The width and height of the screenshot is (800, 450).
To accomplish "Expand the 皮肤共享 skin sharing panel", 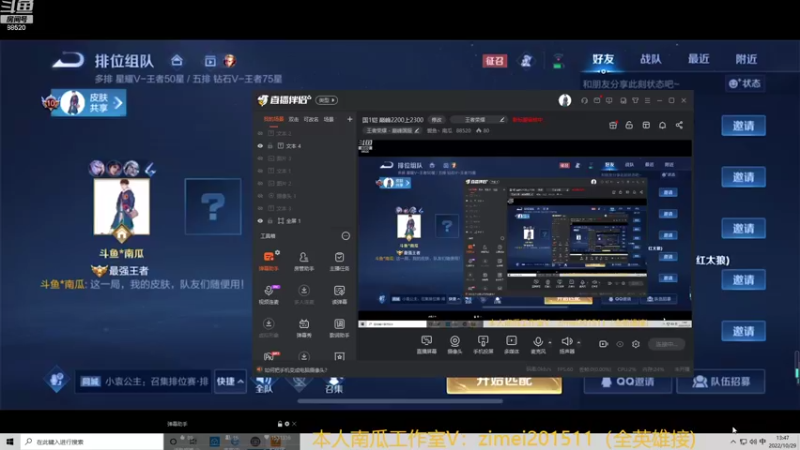I will coord(90,103).
